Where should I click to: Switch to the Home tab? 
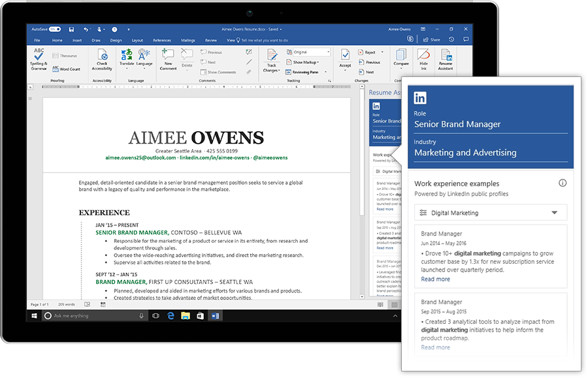tap(57, 40)
